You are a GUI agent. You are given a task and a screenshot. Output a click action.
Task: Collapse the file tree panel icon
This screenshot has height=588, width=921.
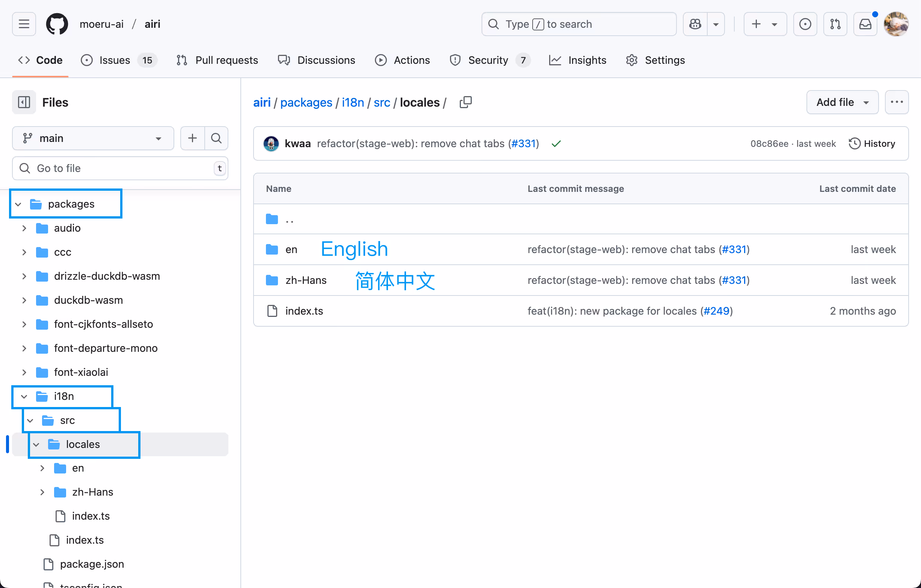coord(24,102)
